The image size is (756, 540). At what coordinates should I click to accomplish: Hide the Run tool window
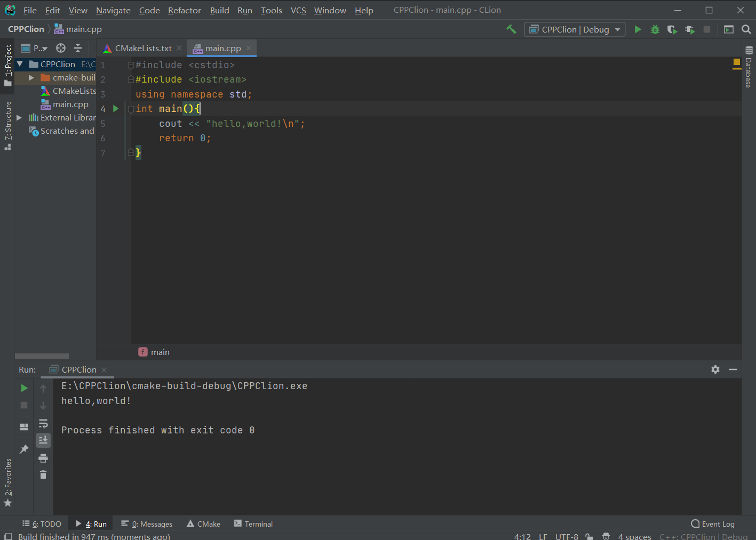(733, 369)
